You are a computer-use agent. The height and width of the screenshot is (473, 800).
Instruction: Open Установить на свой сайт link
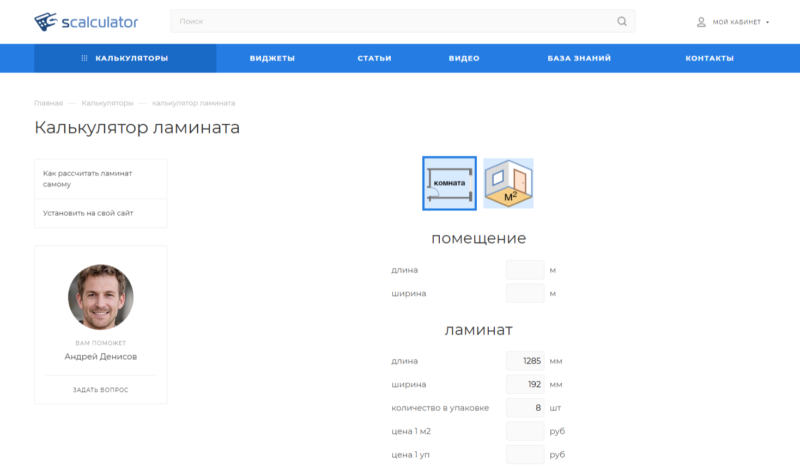click(x=101, y=213)
